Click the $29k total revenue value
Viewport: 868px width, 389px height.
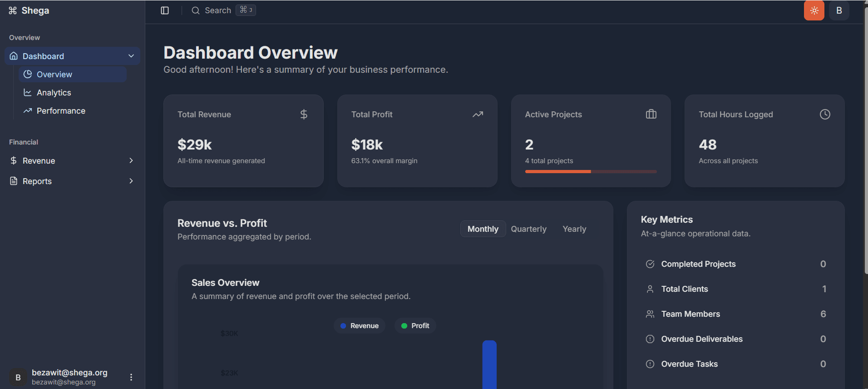click(x=195, y=145)
